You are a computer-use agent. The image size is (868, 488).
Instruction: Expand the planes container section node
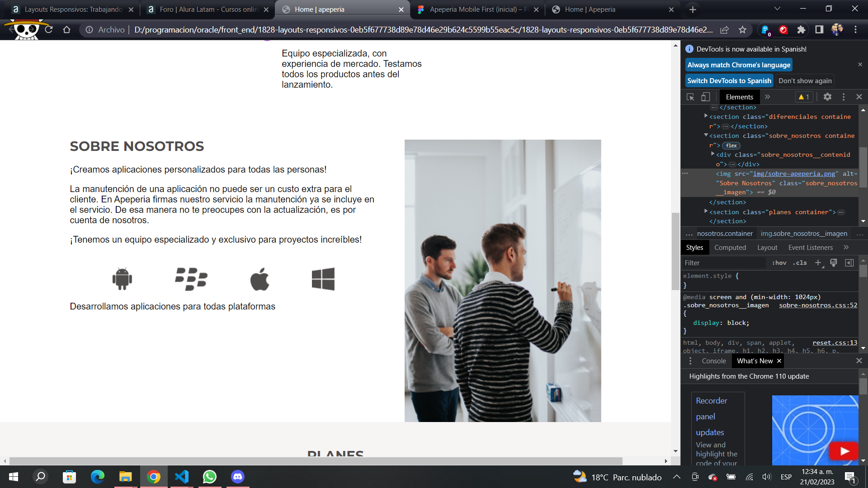[706, 212]
